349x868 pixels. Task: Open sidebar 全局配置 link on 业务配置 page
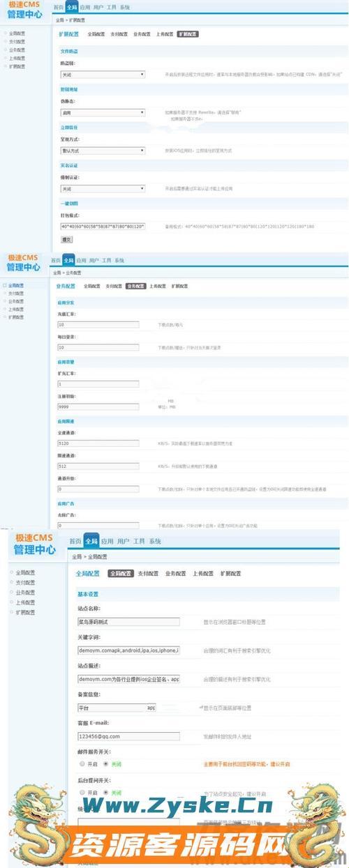16,286
